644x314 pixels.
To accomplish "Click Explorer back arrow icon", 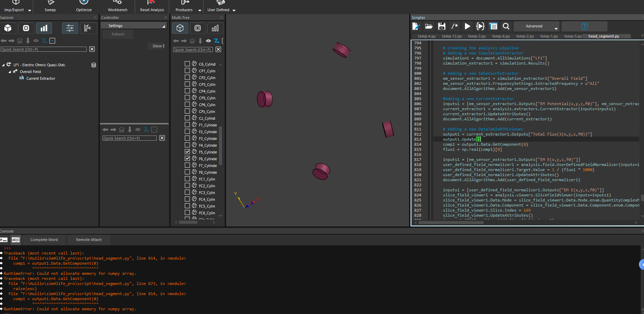I will coord(3,41).
